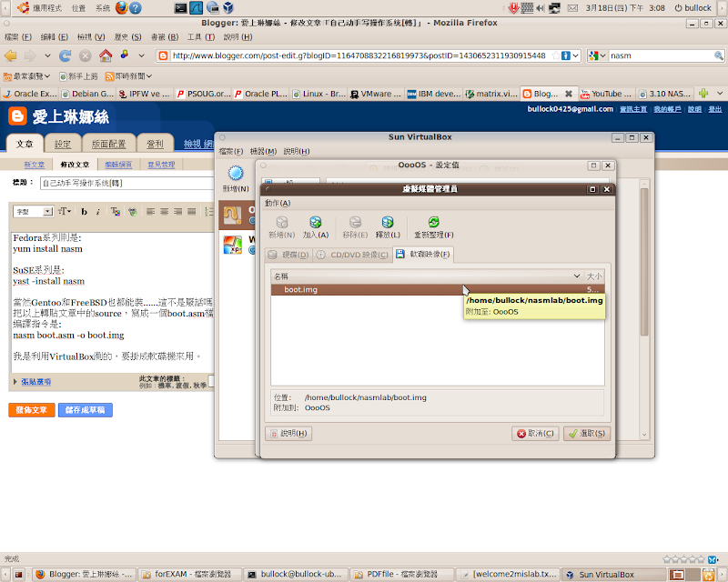Bookmark page with star icon in URL bar
This screenshot has width=728, height=582.
555,55
